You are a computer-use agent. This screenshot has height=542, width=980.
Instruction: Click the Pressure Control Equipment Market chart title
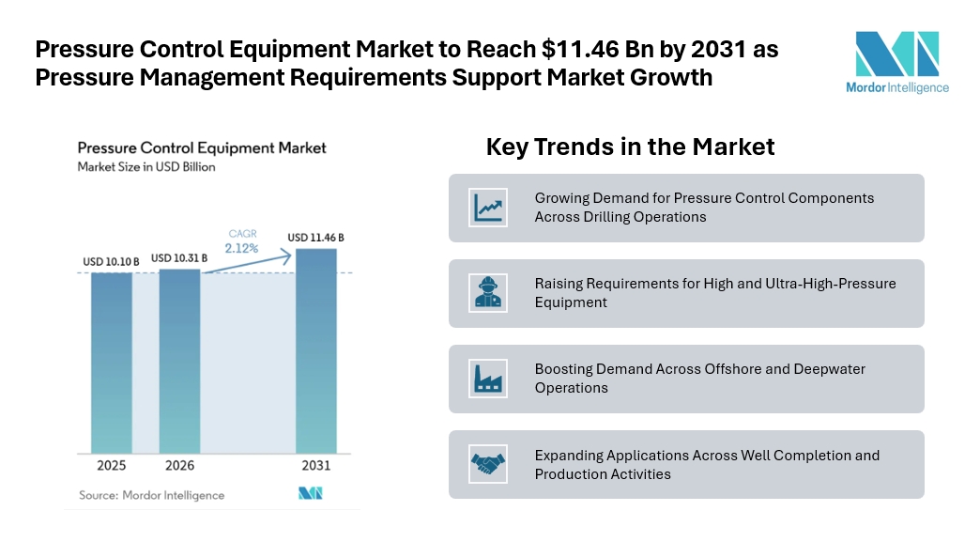[x=202, y=148]
